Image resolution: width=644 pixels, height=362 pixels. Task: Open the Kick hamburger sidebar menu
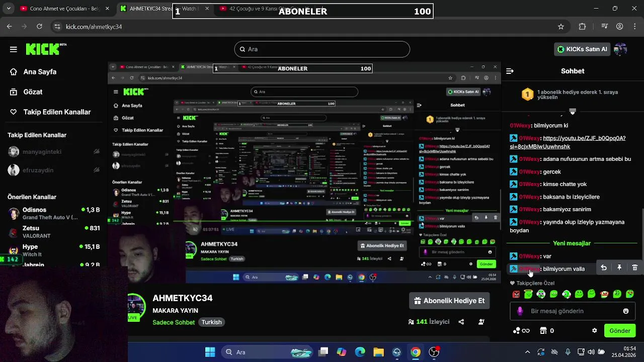(x=13, y=49)
